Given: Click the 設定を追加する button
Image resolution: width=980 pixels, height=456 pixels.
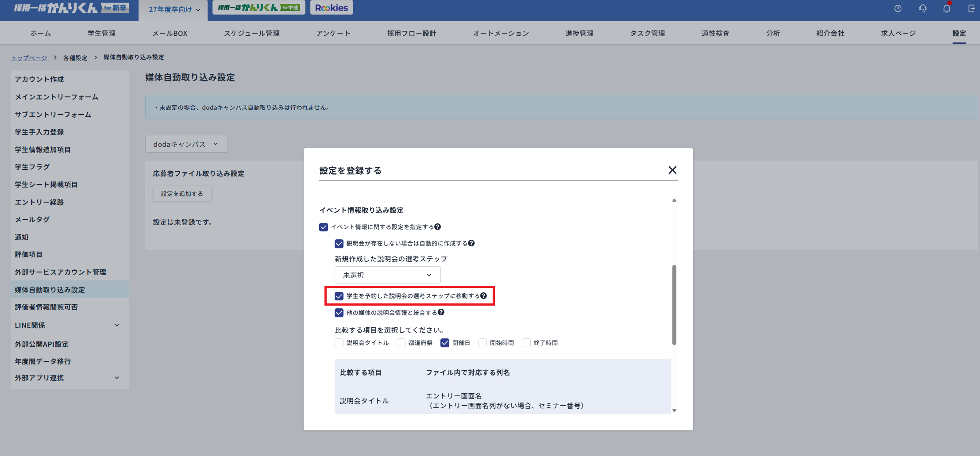Looking at the screenshot, I should click(182, 194).
